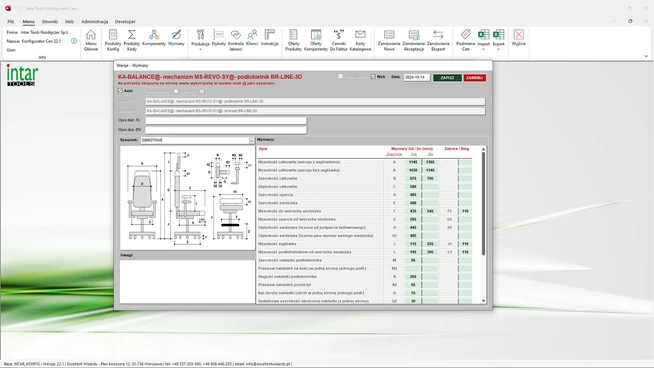The height and width of the screenshot is (368, 654).
Task: Click the dimensions list scroll-down arrow
Action: [483, 301]
